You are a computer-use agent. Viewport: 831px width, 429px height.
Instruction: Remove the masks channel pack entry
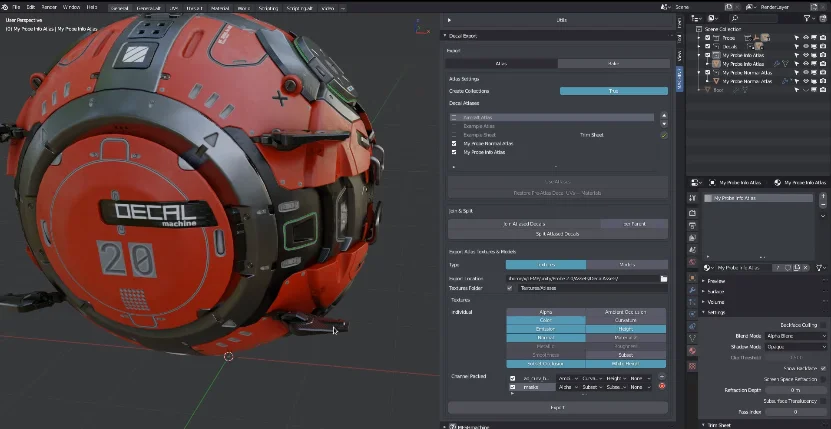[x=662, y=386]
